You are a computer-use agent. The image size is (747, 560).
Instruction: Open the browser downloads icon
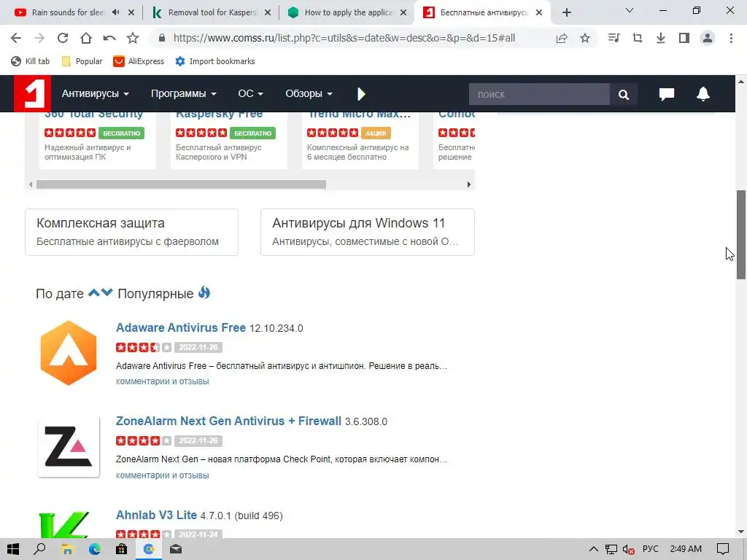tap(660, 38)
